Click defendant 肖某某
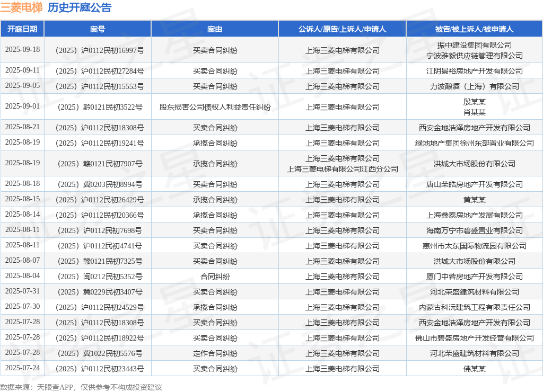 [475, 112]
